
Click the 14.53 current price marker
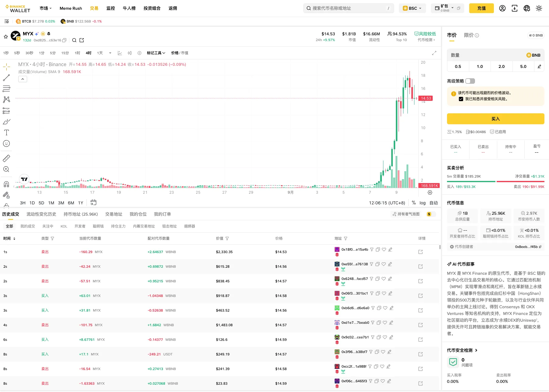(426, 98)
